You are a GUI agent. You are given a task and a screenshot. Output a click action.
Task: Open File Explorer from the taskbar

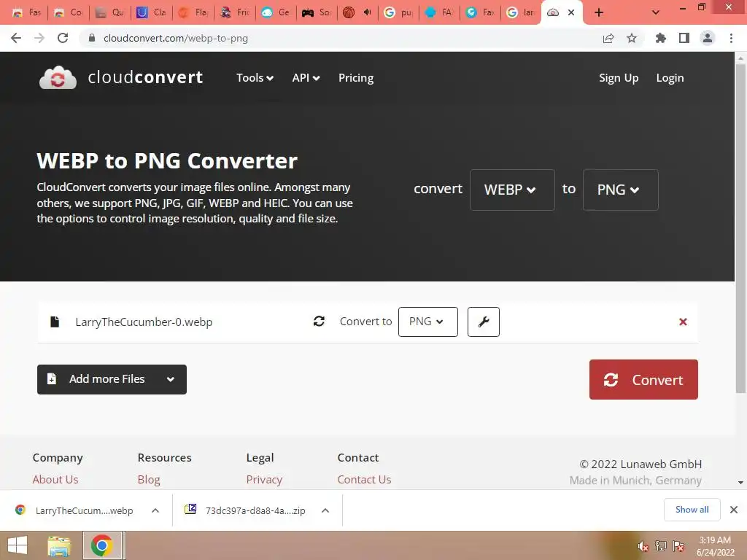pos(58,545)
